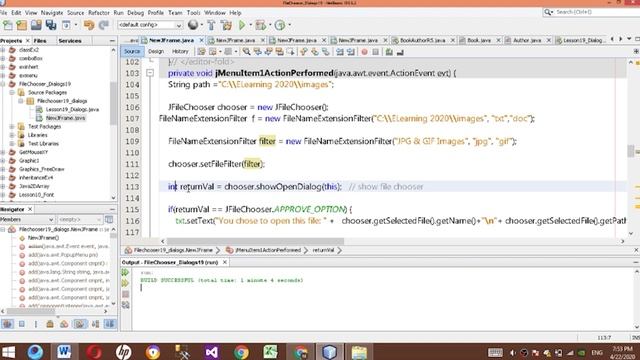640x360 pixels.
Task: Select NewJFrame.java in project tree
Action: (65, 118)
